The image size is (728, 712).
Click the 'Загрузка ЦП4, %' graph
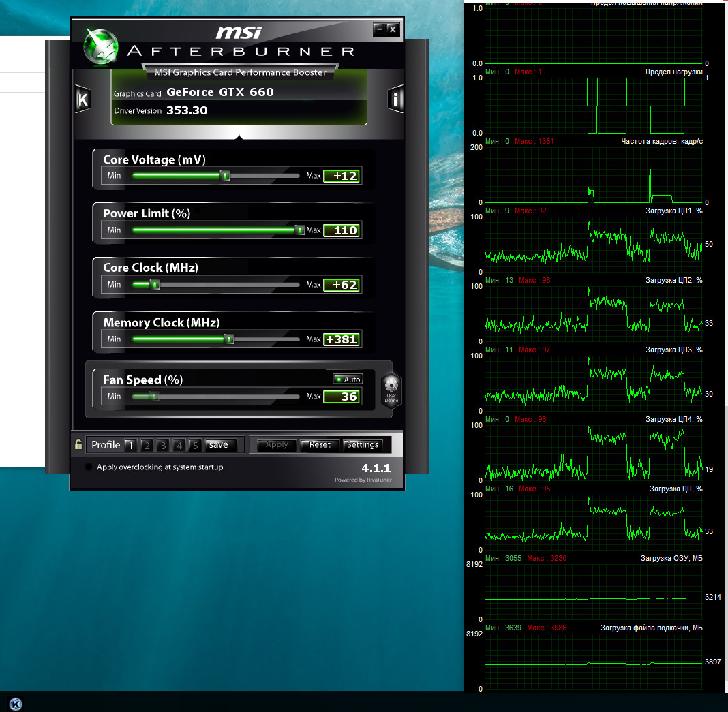(594, 453)
